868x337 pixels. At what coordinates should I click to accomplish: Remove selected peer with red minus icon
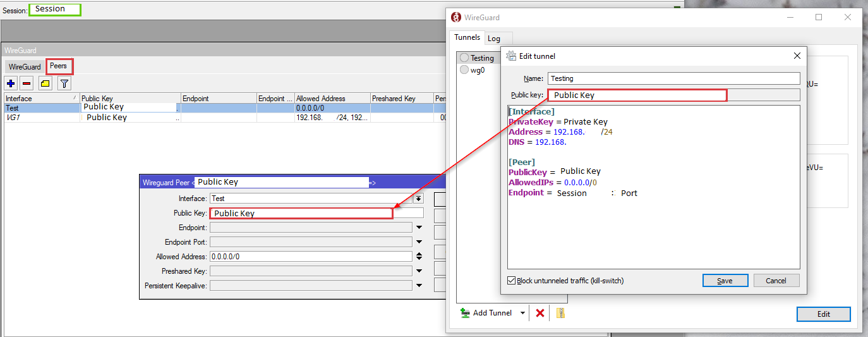click(x=27, y=83)
